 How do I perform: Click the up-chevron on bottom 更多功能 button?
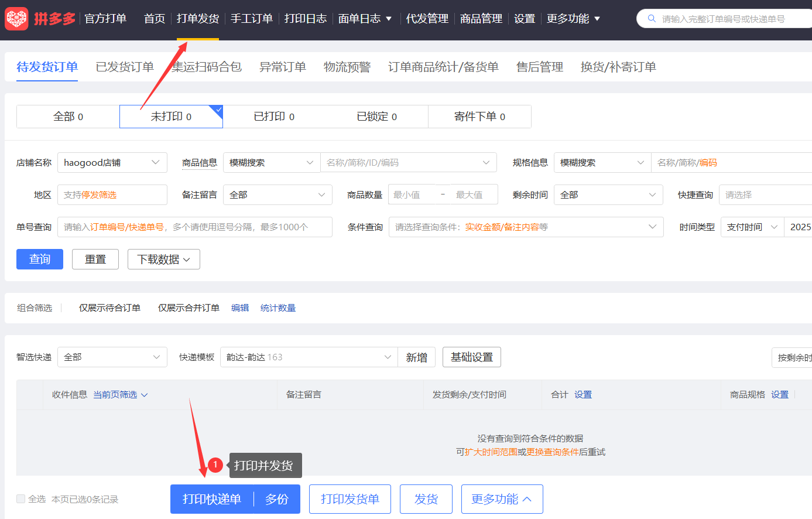pyautogui.click(x=527, y=499)
